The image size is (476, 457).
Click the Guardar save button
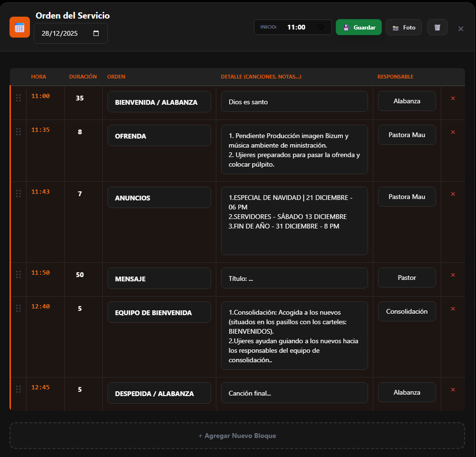(359, 27)
